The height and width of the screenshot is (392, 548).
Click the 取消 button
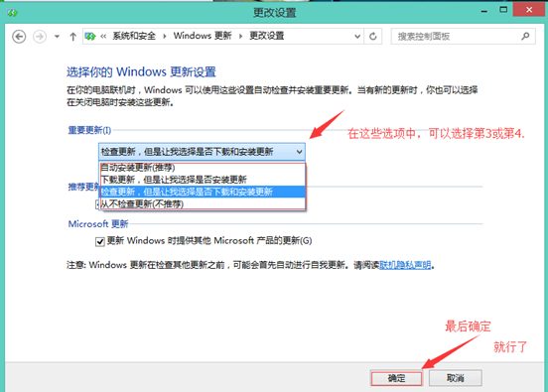pyautogui.click(x=456, y=378)
